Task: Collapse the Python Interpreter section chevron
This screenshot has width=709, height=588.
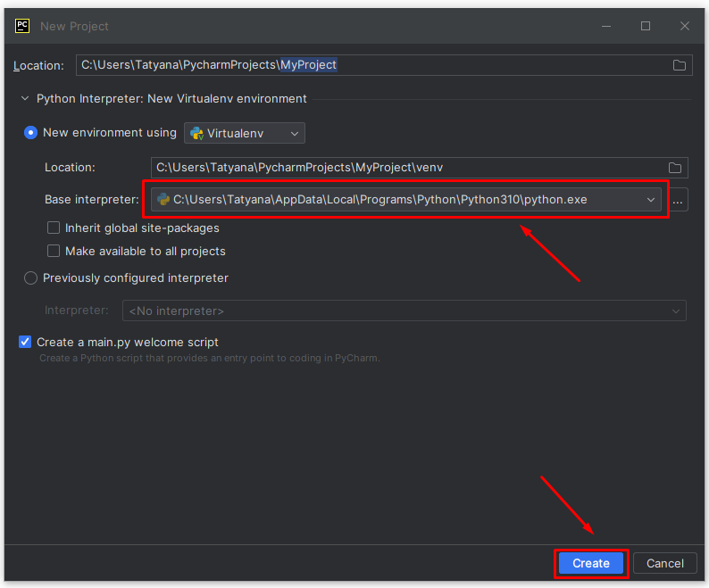Action: click(x=25, y=98)
